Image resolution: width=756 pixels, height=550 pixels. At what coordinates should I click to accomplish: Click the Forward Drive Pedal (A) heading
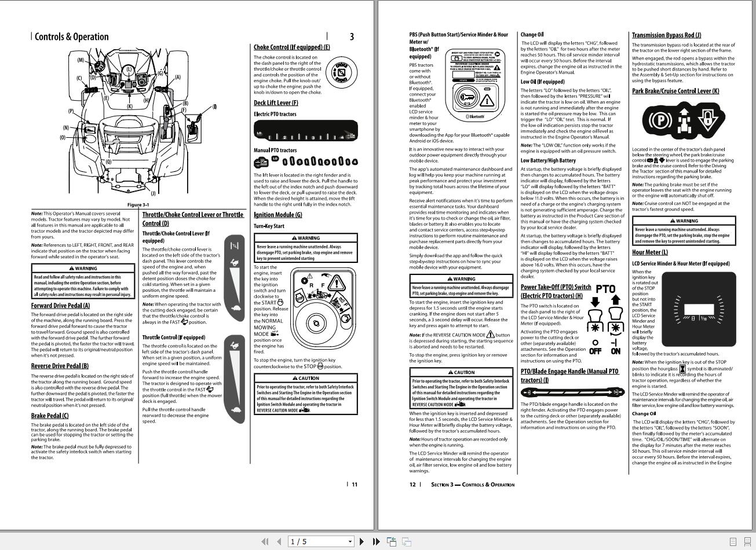tap(60, 305)
